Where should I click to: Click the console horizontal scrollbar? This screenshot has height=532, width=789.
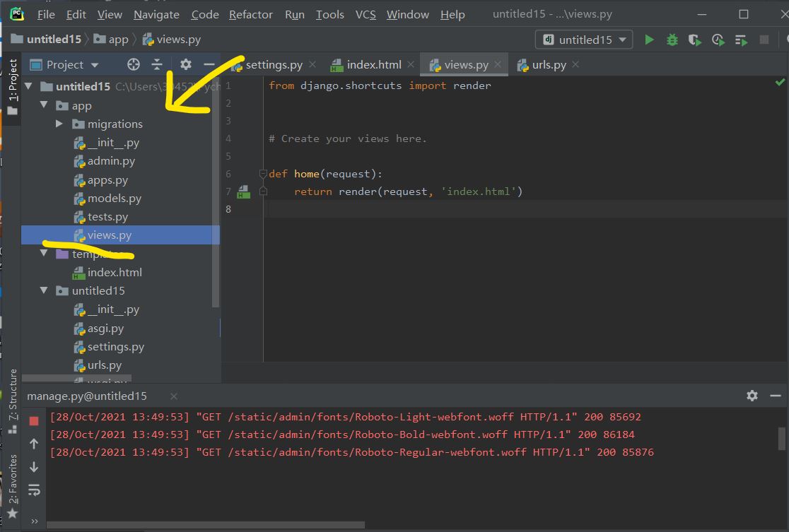[x=205, y=524]
